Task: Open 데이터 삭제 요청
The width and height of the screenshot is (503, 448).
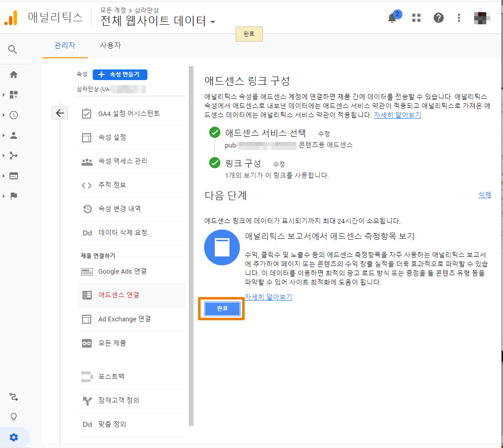Action: click(x=132, y=233)
